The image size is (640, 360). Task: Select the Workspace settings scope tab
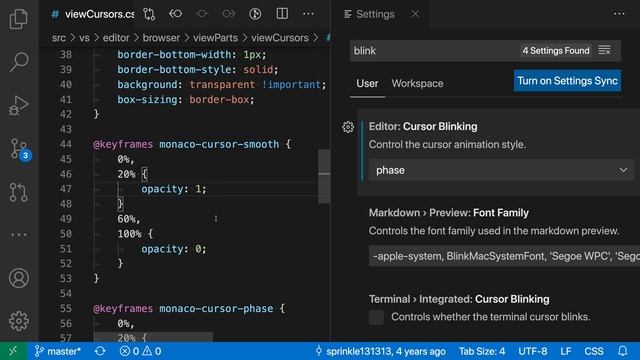click(x=417, y=83)
